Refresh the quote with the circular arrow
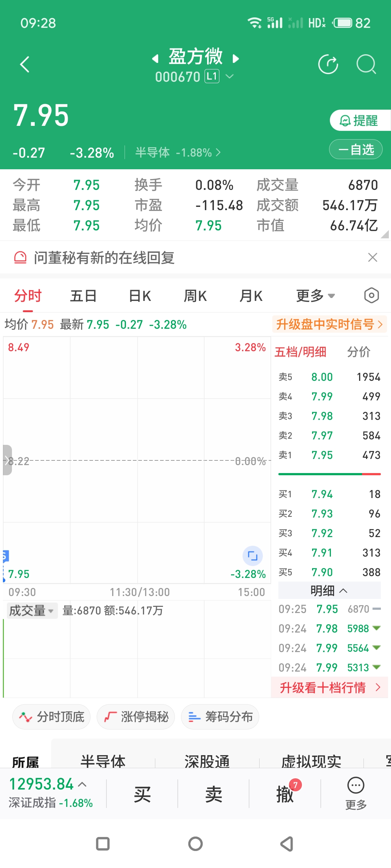 328,64
